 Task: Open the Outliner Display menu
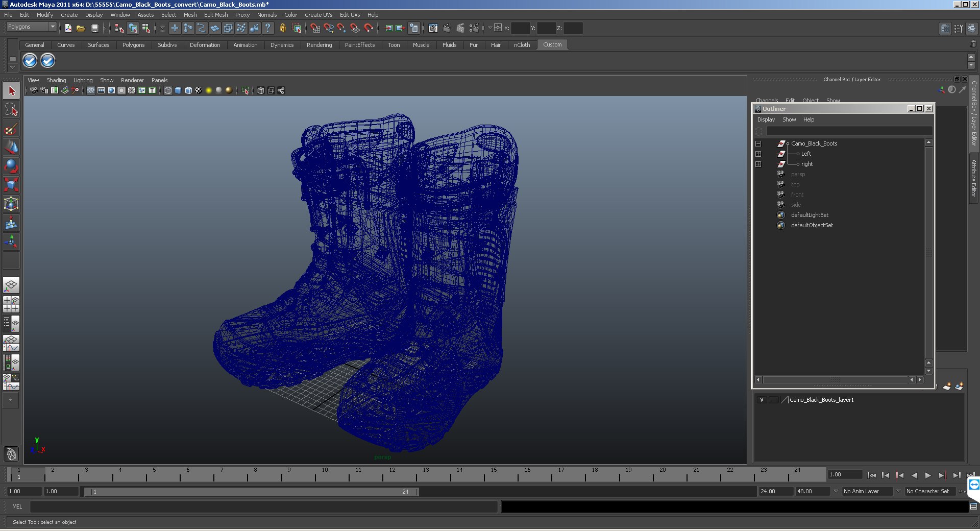click(766, 119)
